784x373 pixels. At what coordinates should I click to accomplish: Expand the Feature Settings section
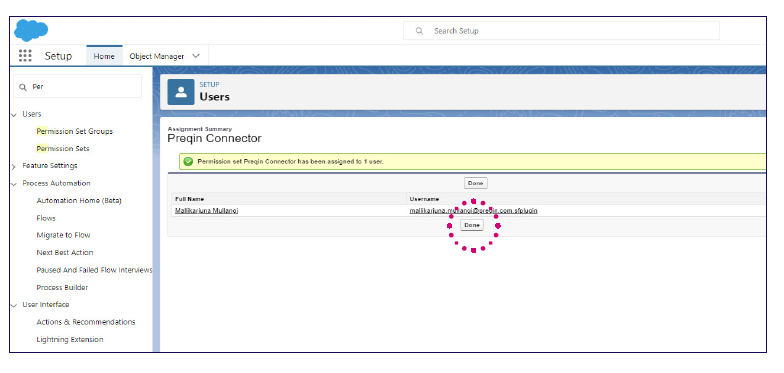click(x=14, y=166)
